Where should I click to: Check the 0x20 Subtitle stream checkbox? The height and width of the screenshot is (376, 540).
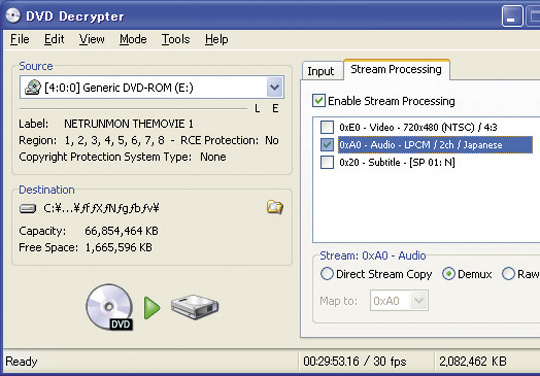327,162
